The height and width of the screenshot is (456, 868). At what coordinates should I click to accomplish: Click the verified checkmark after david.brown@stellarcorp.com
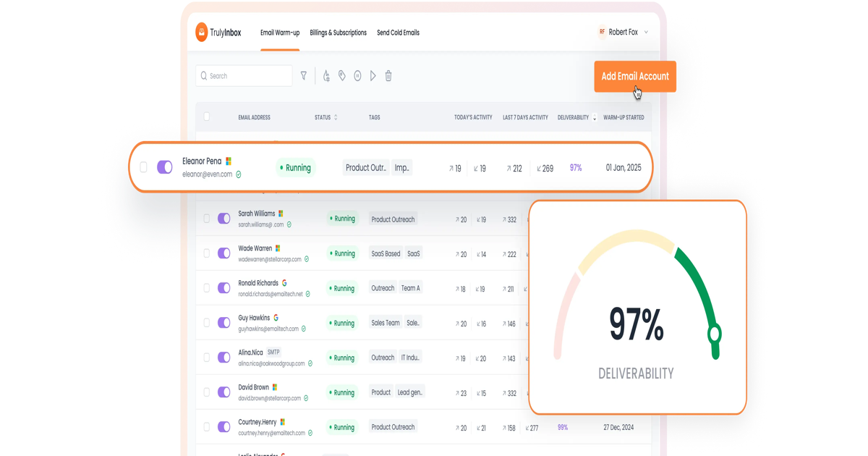click(x=306, y=398)
